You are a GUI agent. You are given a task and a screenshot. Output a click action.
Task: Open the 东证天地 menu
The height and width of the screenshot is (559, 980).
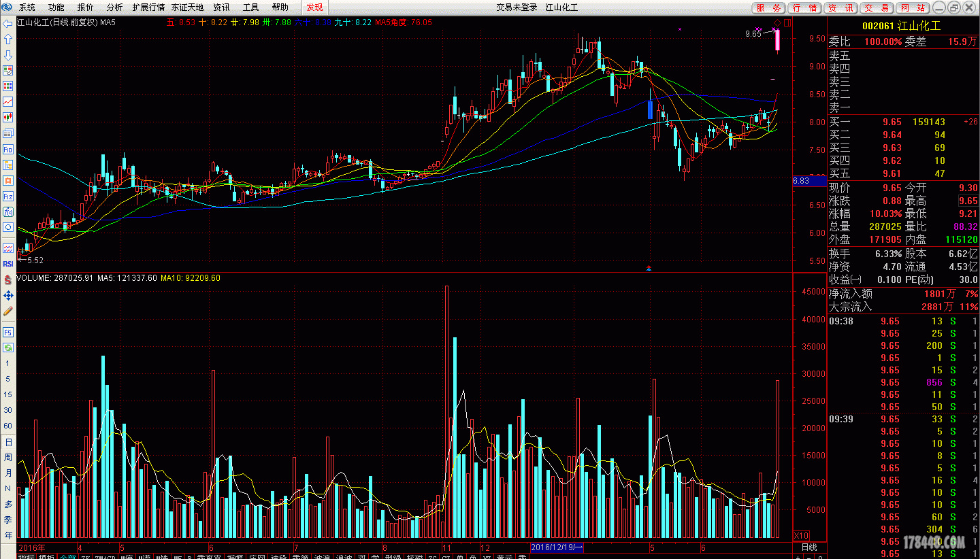(187, 7)
